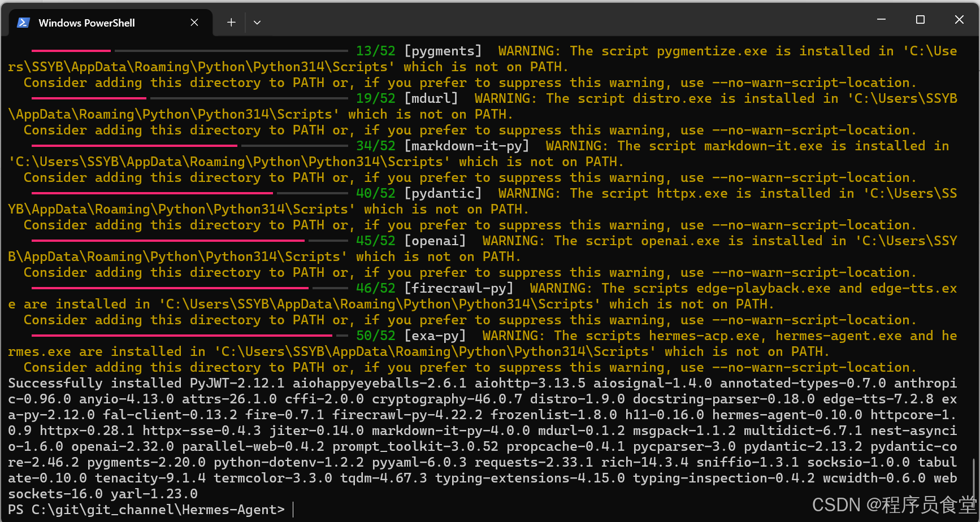Screen dimensions: 980x522
Task: Click the 13/52 progress count
Action: tap(376, 51)
